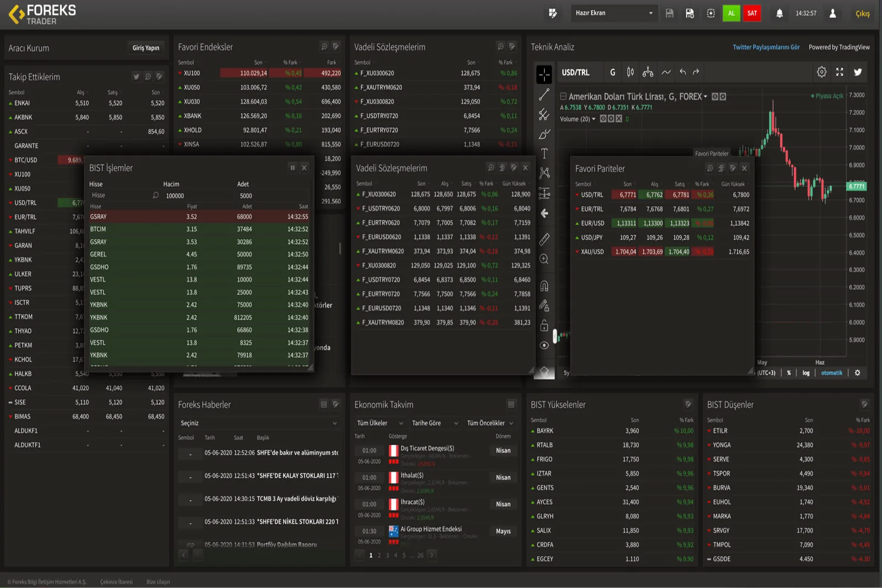
Task: Pick the text annotation tool
Action: [544, 153]
